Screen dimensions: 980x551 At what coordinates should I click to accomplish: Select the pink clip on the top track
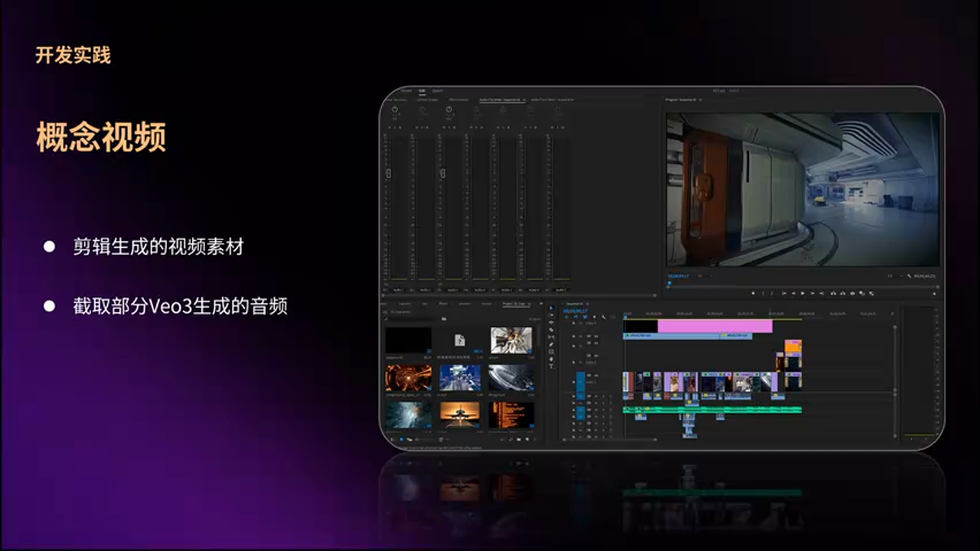(x=714, y=326)
